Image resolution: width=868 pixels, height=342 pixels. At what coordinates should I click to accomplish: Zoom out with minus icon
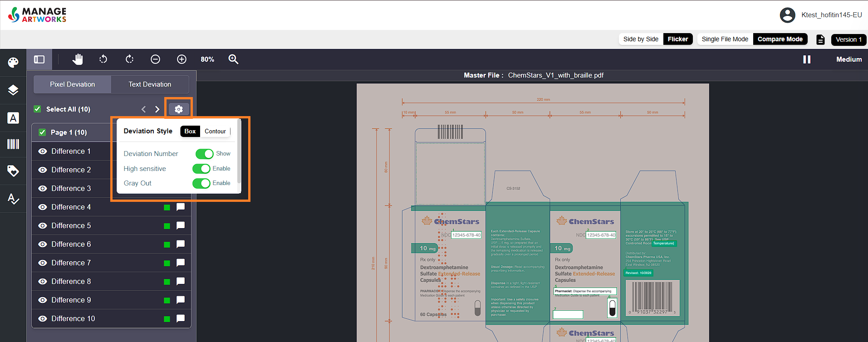coord(155,59)
